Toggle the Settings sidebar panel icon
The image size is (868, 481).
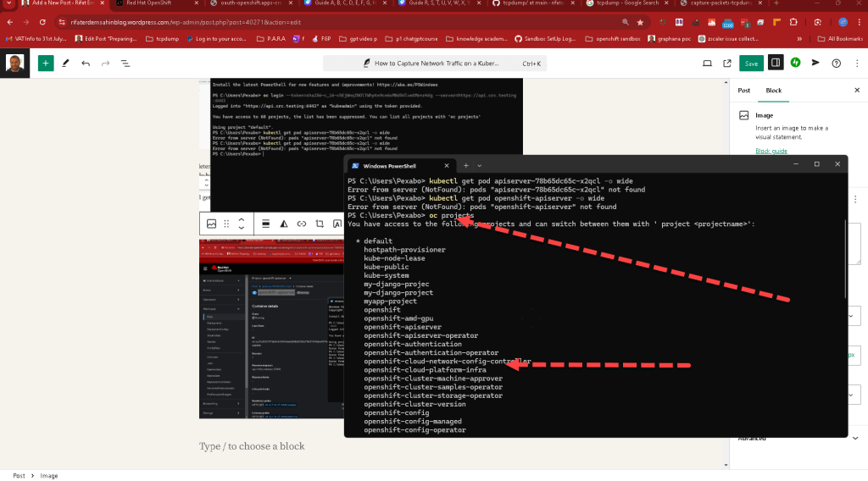(776, 63)
